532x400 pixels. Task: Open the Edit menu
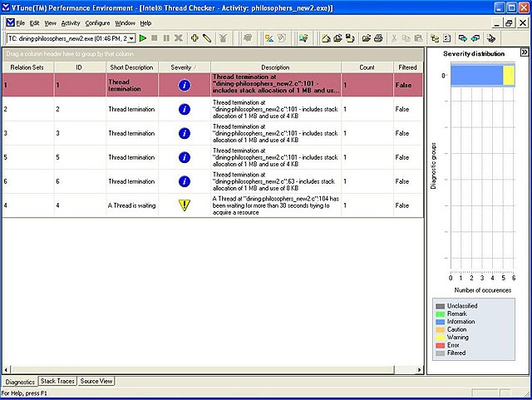34,23
